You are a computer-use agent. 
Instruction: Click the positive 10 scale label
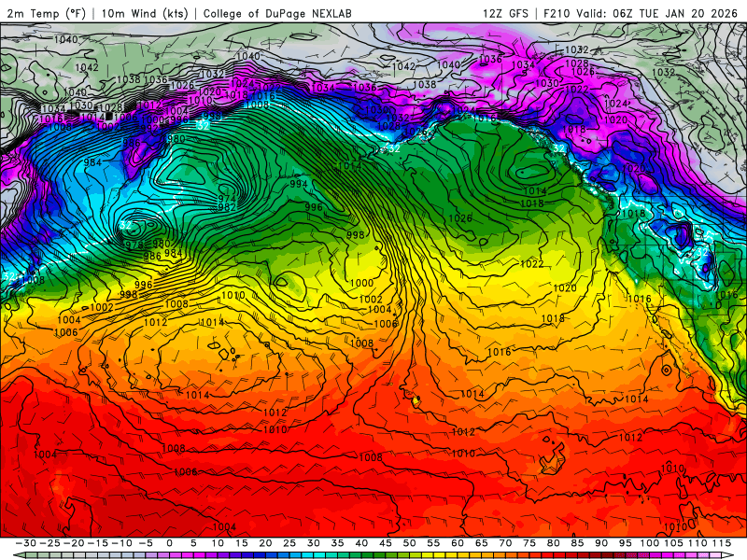(218, 543)
